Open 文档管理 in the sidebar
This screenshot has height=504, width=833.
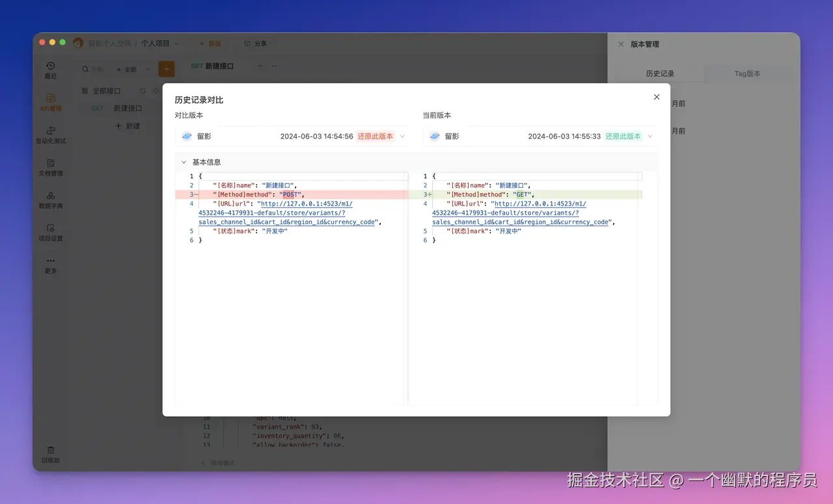[x=51, y=167]
